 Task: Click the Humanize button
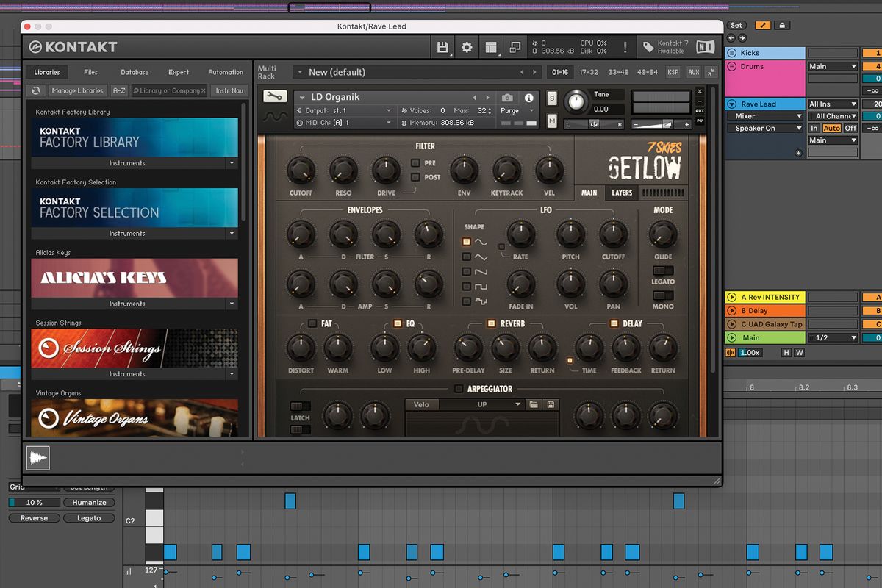pos(89,502)
